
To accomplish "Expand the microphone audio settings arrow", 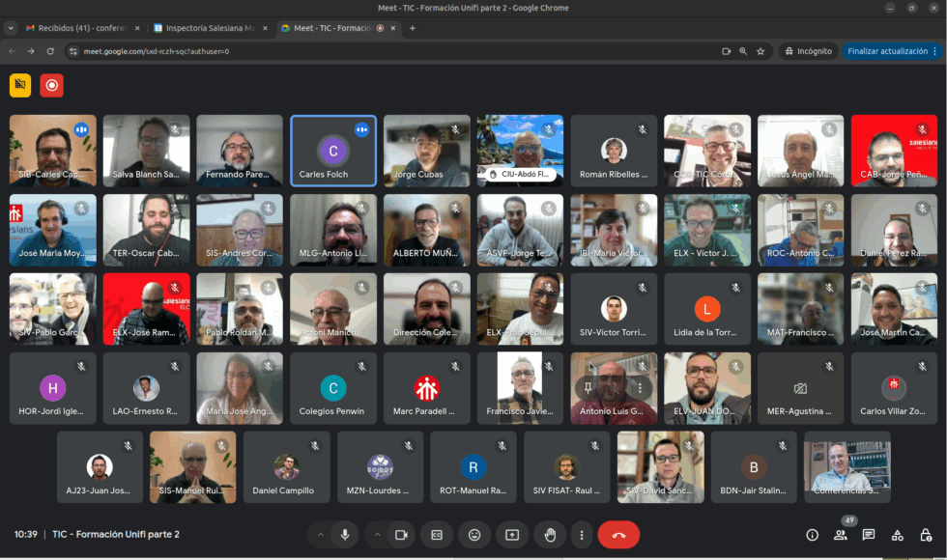I will pyautogui.click(x=318, y=534).
